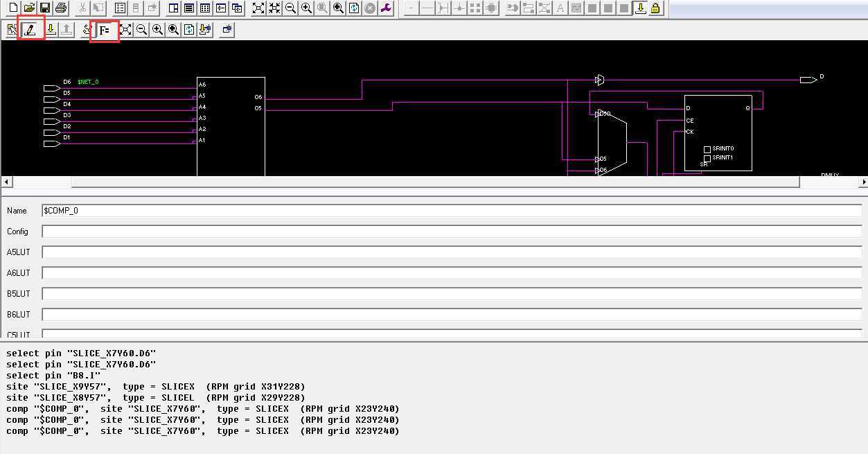Select the CE pin on flip-flop
Screen dimensions: 868x454
[x=689, y=121]
